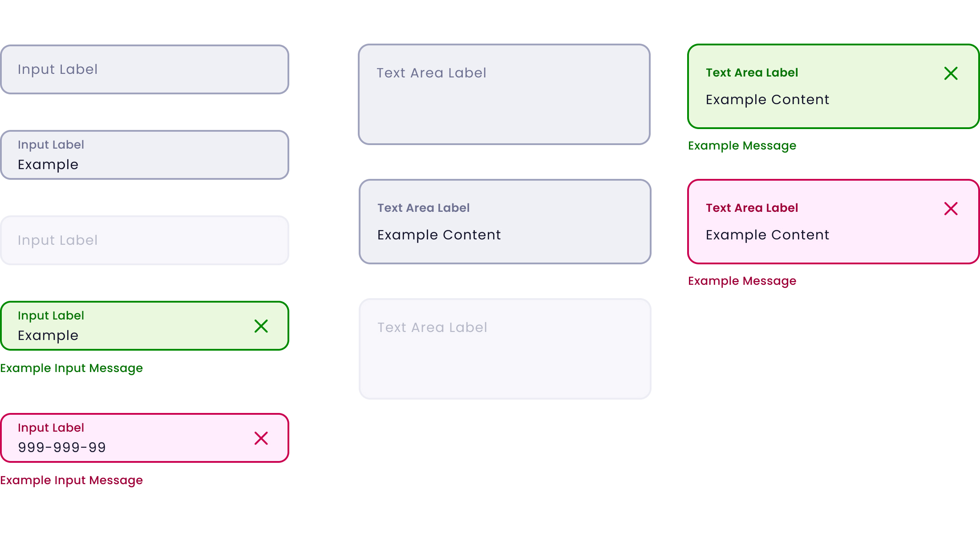980x534 pixels.
Task: Click the red 'Example Message' helper text
Action: pos(742,281)
